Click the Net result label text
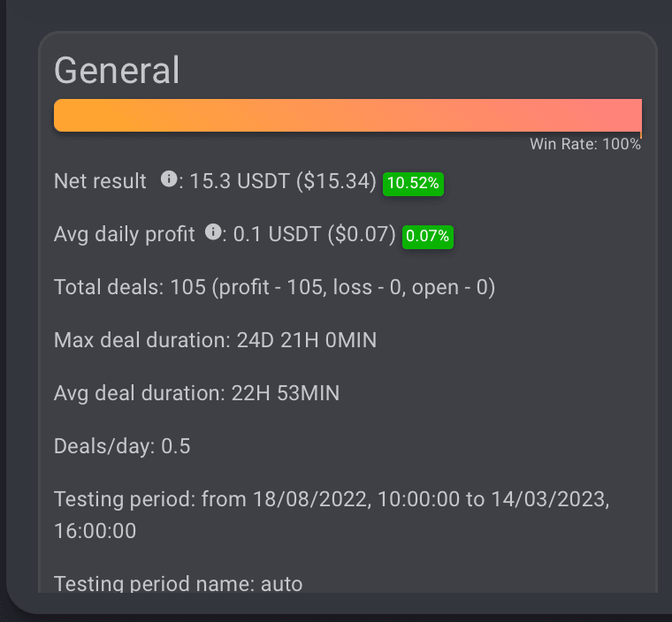The width and height of the screenshot is (672, 622). coord(100,181)
